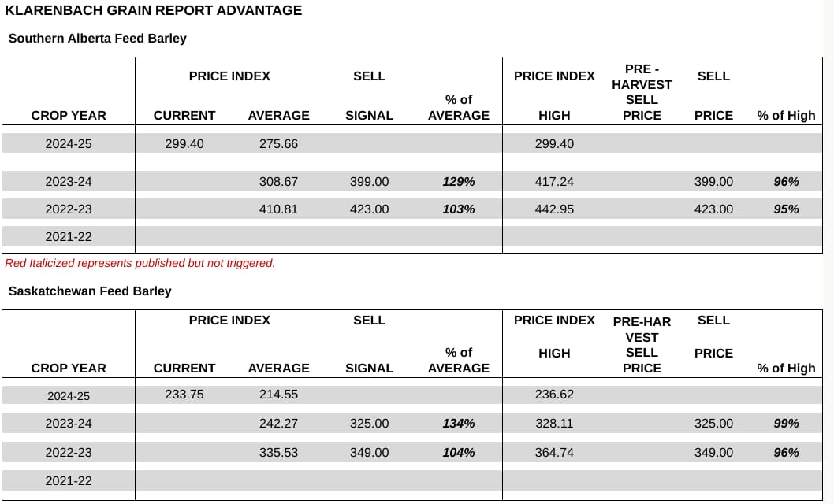This screenshot has width=834, height=504.
Task: Select the 335.53 average price cell
Action: coord(278,453)
